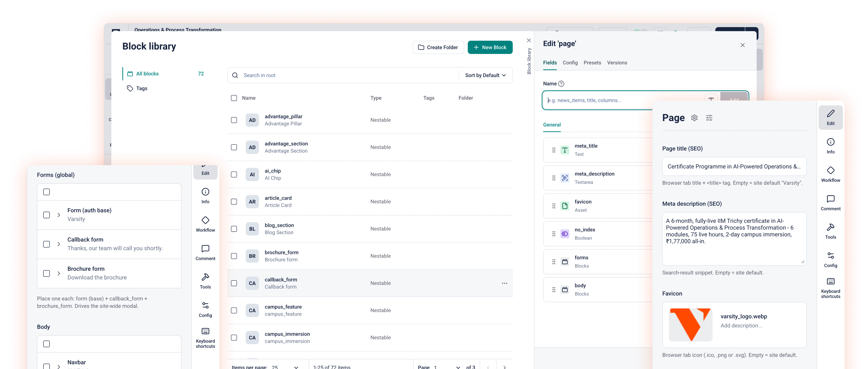
Task: Switch to the Versions tab
Action: 617,63
